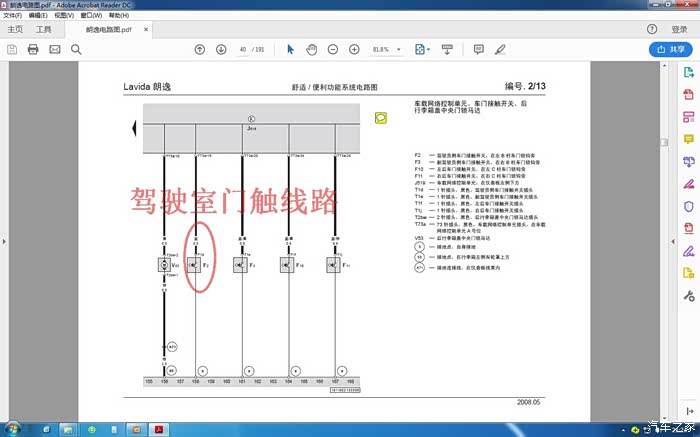Expand right pane with bottom arrow icon
This screenshot has height=437, width=700.
[x=689, y=411]
